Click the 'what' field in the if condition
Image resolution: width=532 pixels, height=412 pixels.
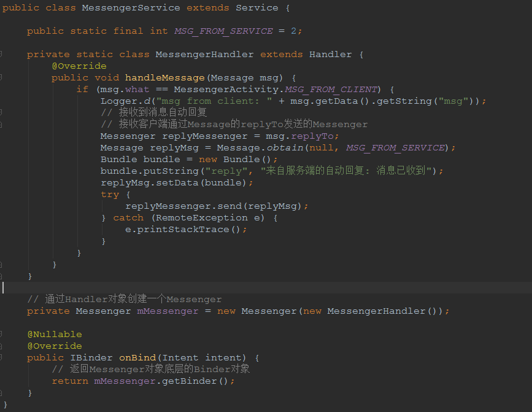tap(137, 90)
